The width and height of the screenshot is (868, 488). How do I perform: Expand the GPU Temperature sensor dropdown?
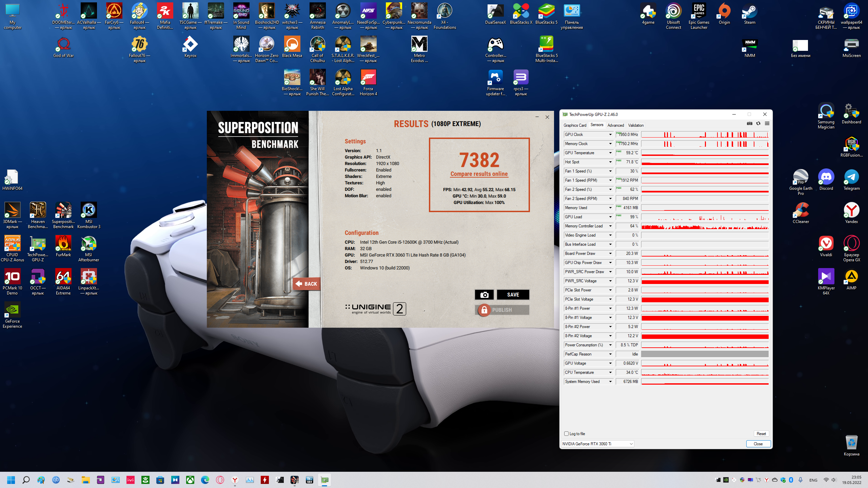610,153
